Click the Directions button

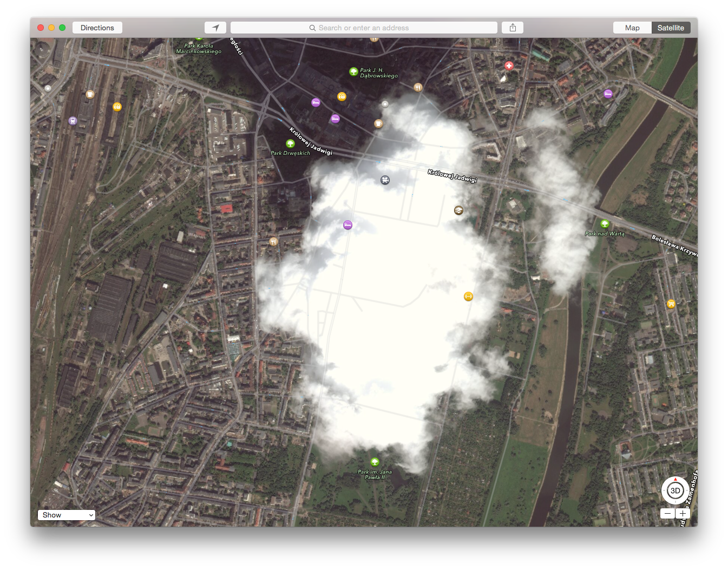97,28
